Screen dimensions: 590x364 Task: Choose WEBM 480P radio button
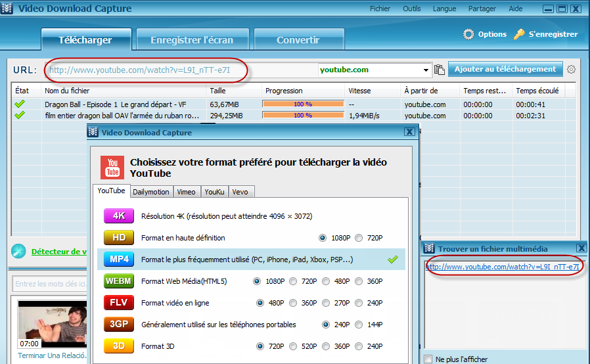pyautogui.click(x=326, y=281)
